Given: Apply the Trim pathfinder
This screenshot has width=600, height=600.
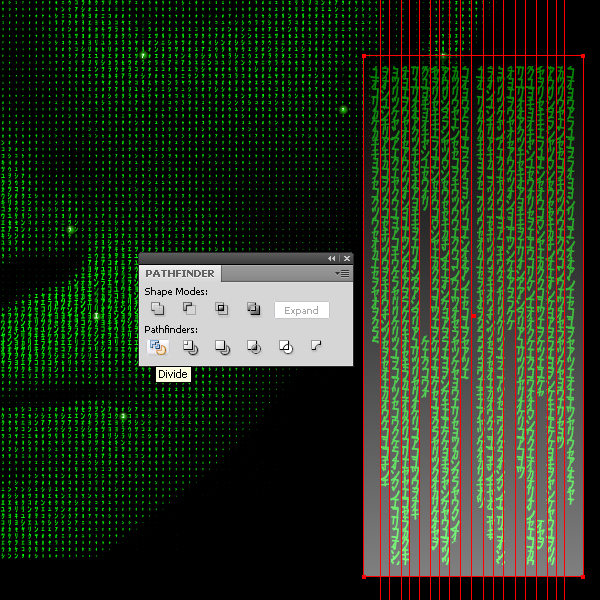Looking at the screenshot, I should [x=190, y=347].
